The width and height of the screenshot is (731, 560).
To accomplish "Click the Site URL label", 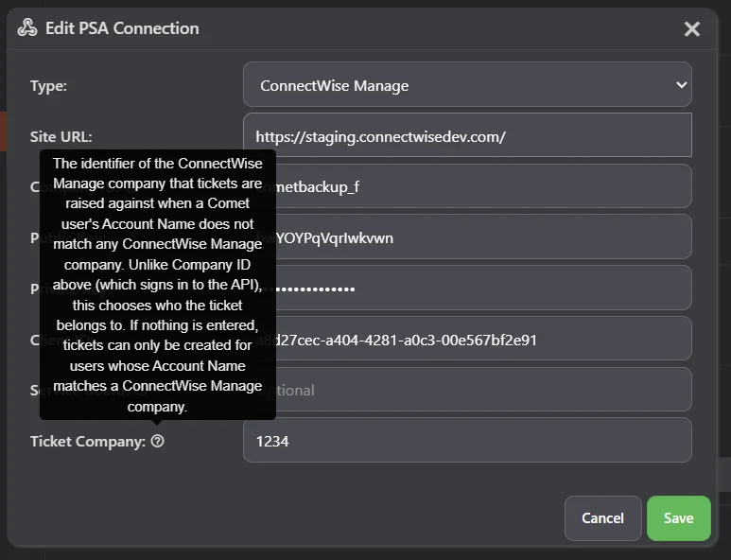I will point(61,136).
